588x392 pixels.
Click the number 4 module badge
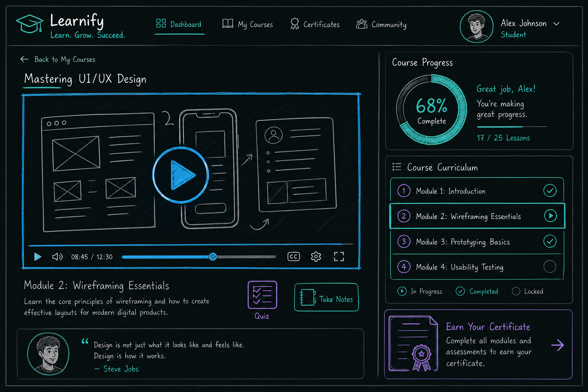point(404,267)
